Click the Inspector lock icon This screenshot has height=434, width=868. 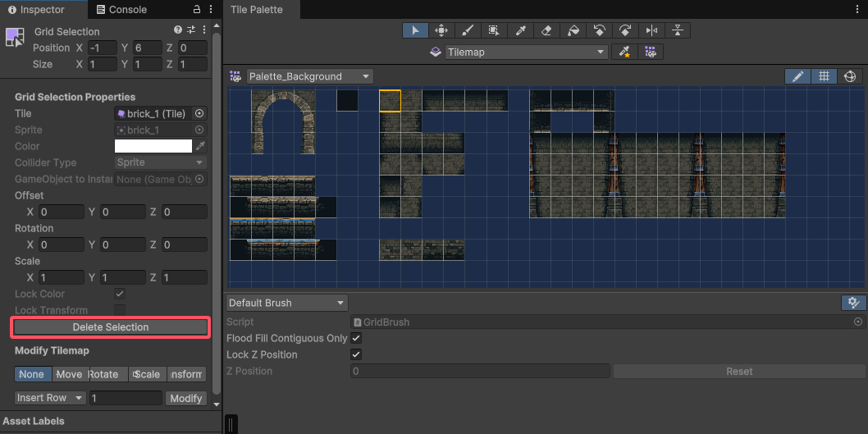click(197, 9)
